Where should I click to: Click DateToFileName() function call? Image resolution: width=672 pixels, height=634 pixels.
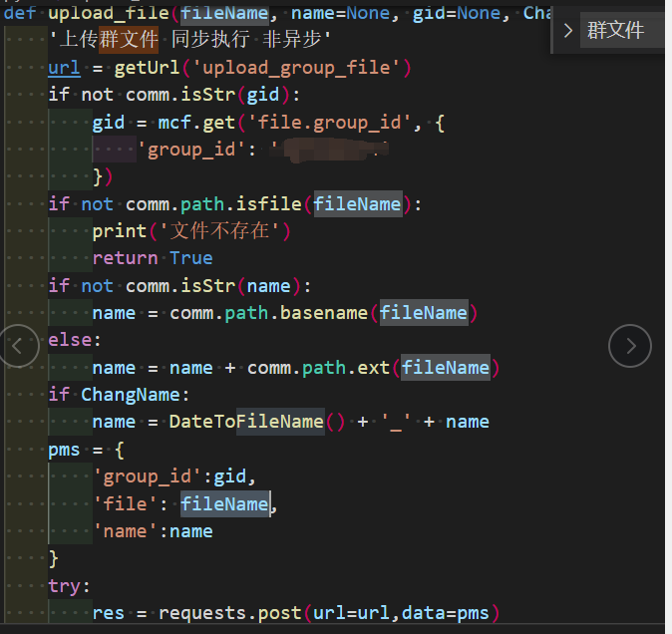(x=257, y=422)
